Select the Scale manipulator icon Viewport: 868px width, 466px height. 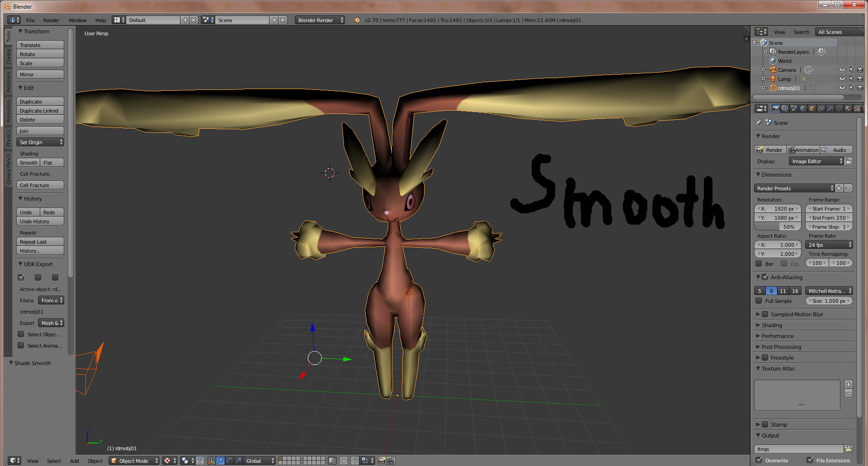click(x=238, y=461)
